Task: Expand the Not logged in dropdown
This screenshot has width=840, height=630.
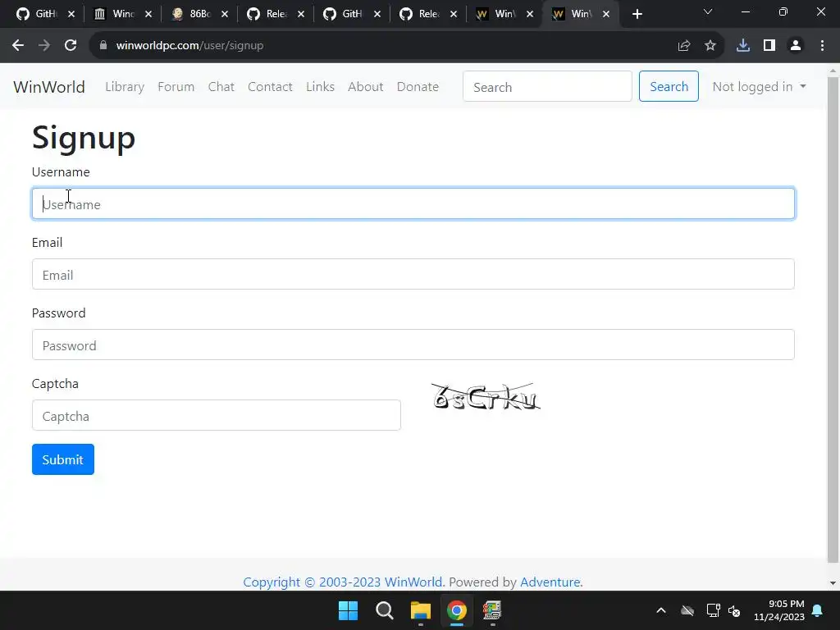Action: 759,87
